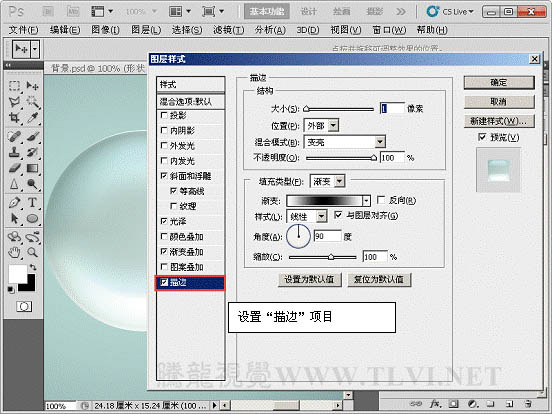Select the Crop tool
This screenshot has height=414, width=552.
14,118
